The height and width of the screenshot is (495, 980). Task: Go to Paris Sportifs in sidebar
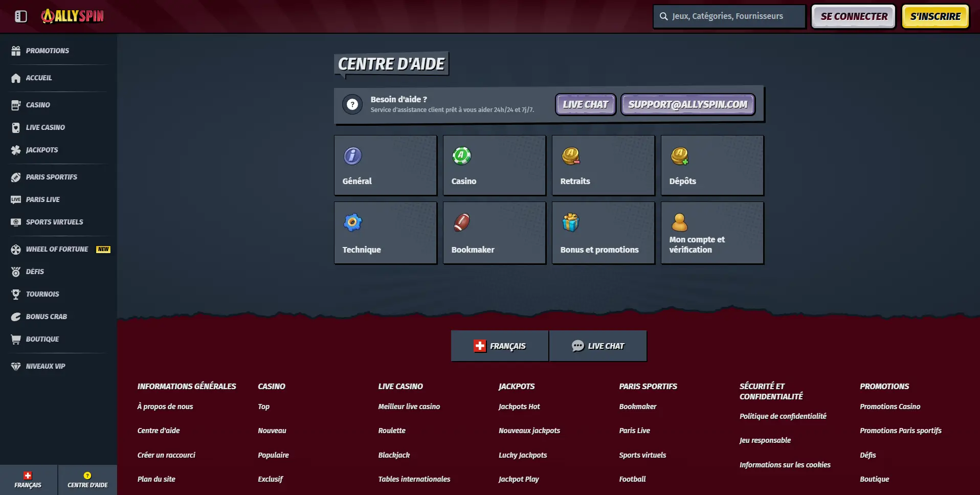tap(52, 177)
